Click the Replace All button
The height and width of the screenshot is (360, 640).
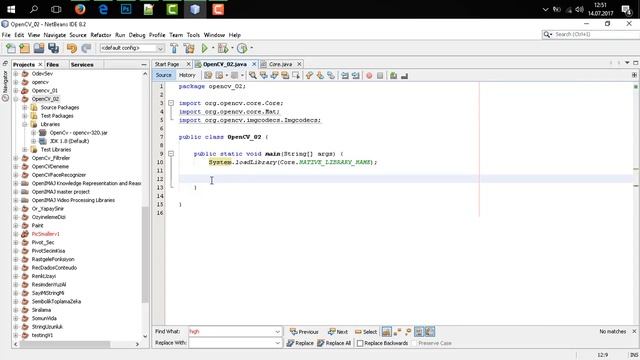334,343
